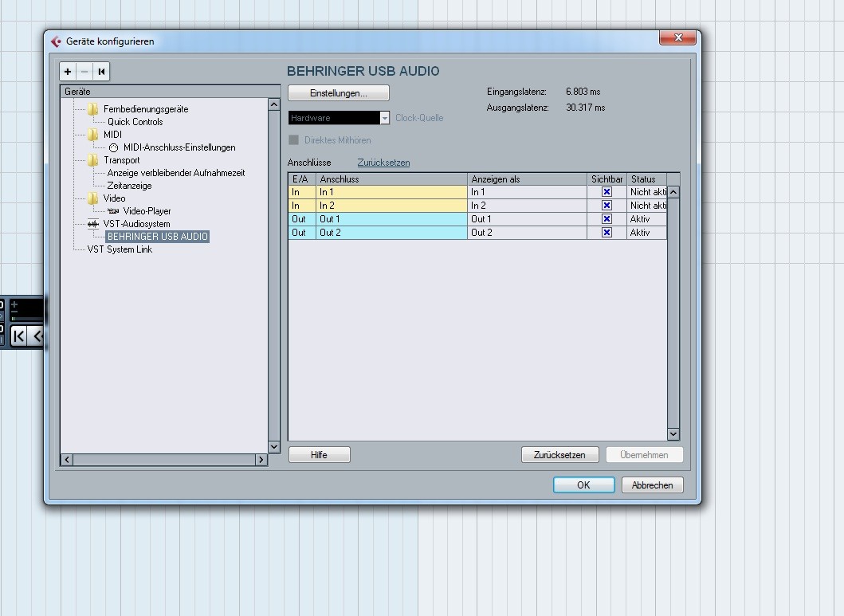
Task: Click the Geräte list header
Action: pos(170,92)
